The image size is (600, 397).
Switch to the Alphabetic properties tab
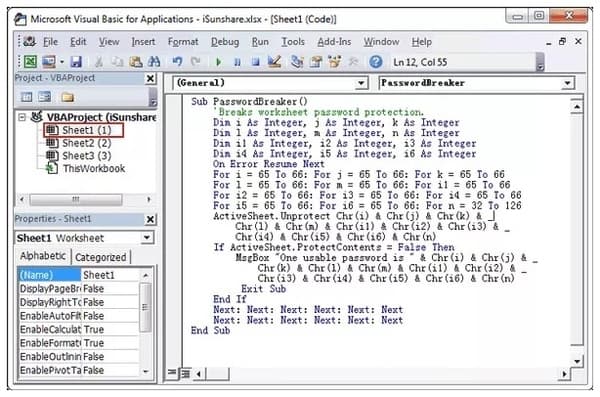(x=43, y=256)
